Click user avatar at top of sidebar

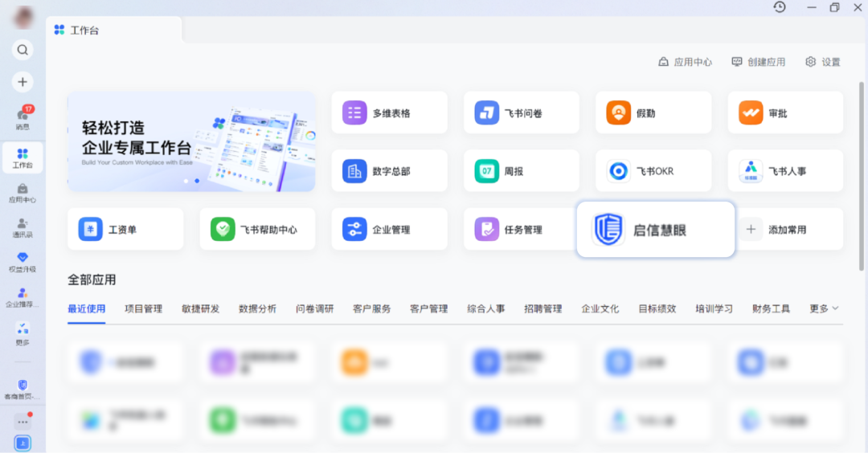click(23, 17)
